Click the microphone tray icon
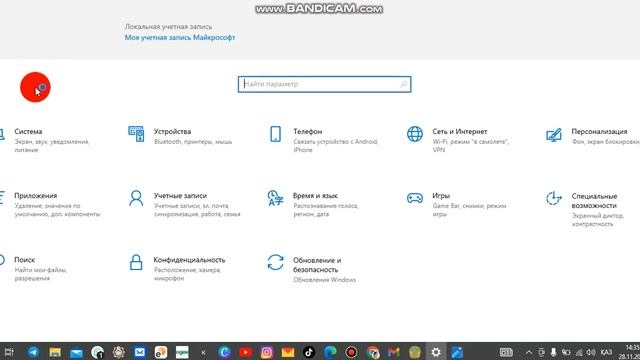This screenshot has width=640, height=360. coord(553,352)
